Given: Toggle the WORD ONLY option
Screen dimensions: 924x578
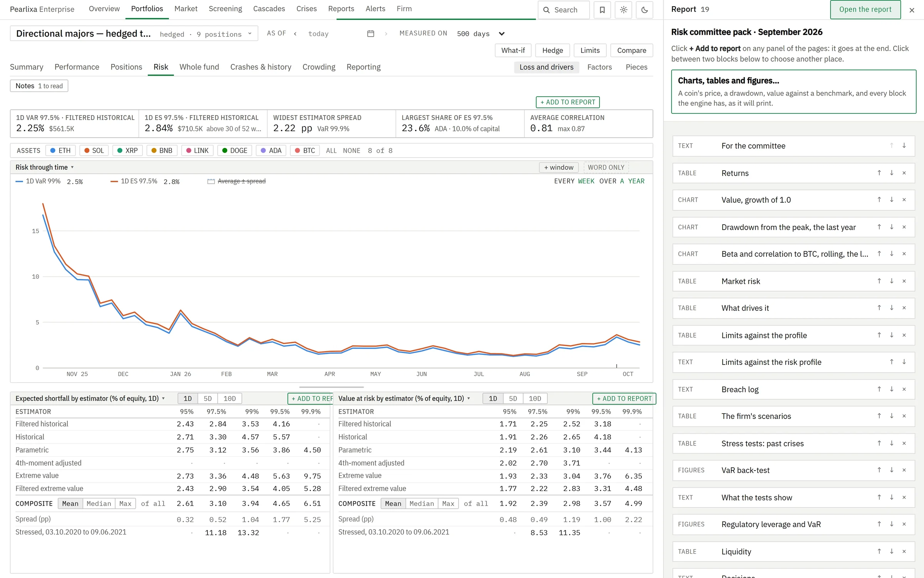Looking at the screenshot, I should [606, 167].
